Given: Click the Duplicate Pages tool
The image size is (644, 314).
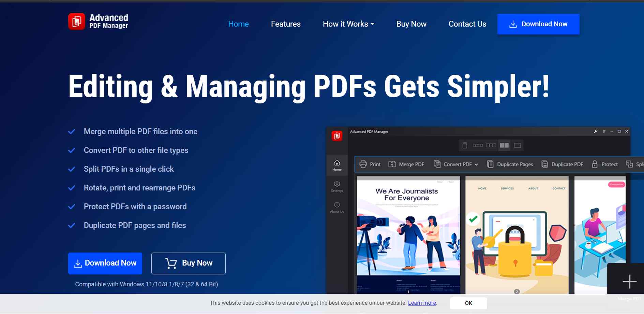Looking at the screenshot, I should pos(510,164).
